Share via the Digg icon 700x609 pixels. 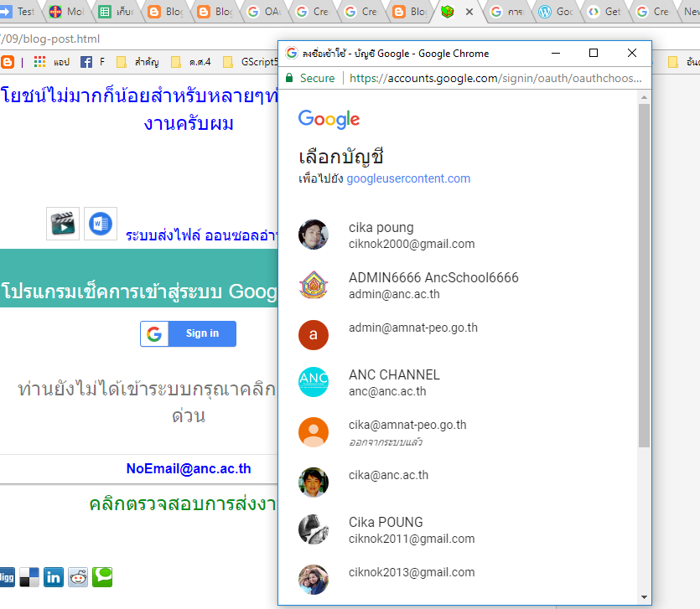(7, 577)
